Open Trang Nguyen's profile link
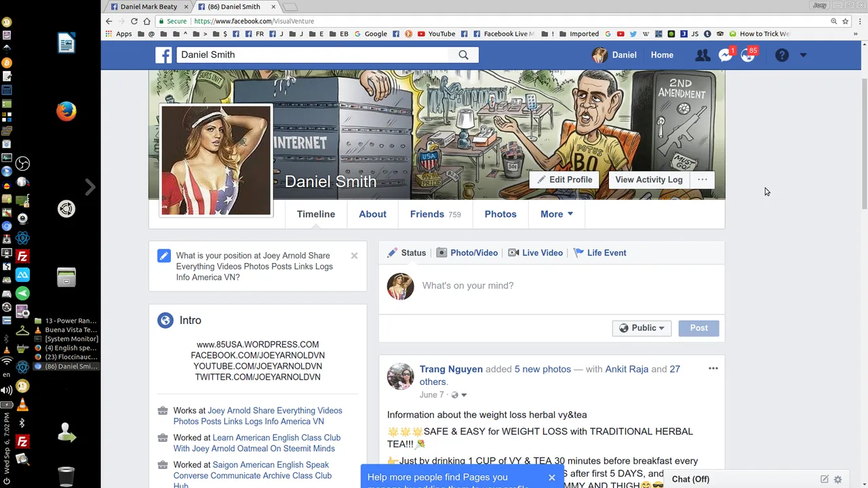The height and width of the screenshot is (488, 868). click(x=451, y=369)
